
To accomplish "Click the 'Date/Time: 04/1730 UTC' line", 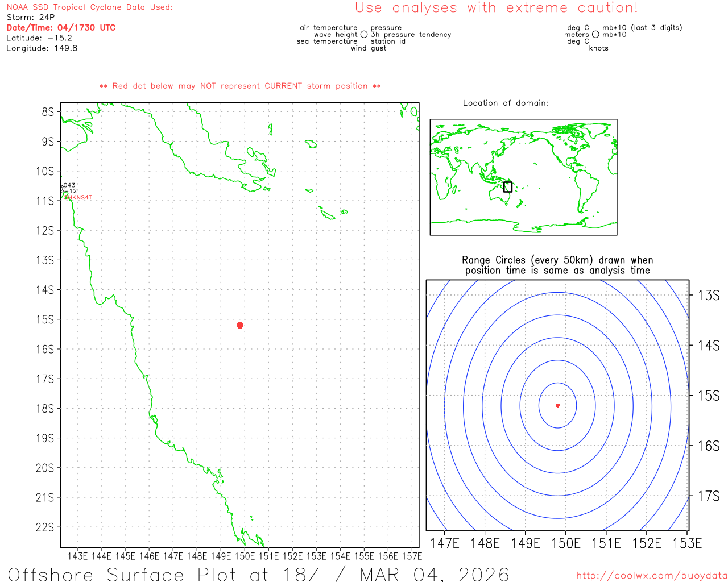I will (61, 28).
